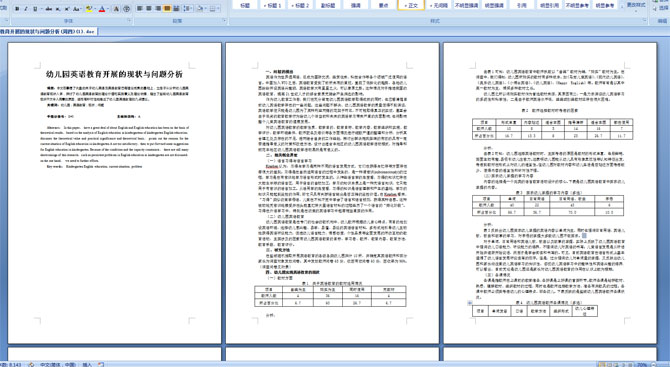Center-align the paragraph text
Image resolution: width=670 pixels, height=367 pixels.
149,9
